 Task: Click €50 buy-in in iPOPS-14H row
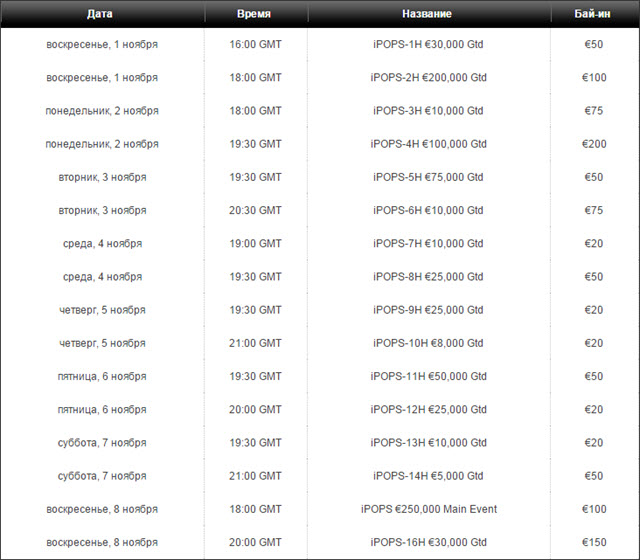click(x=593, y=476)
